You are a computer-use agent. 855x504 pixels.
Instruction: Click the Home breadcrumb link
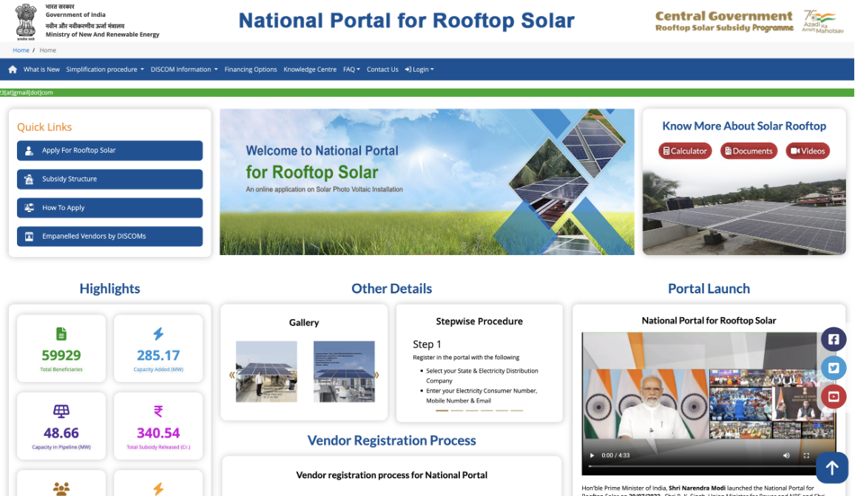pos(21,50)
